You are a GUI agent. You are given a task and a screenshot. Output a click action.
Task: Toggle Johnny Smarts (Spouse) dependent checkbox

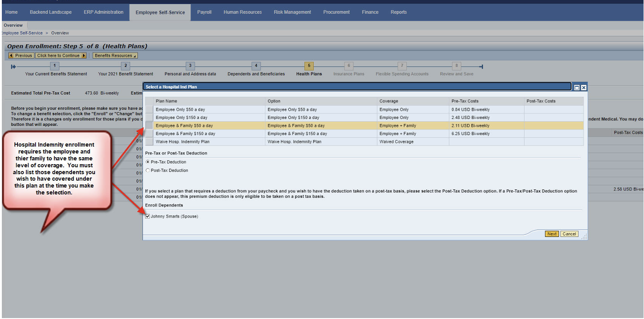(x=148, y=216)
